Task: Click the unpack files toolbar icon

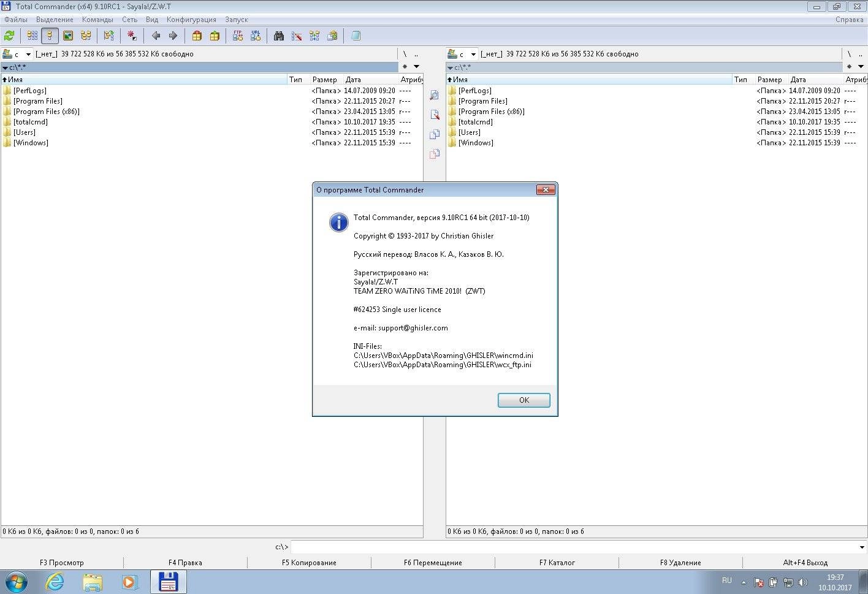Action: pos(215,36)
